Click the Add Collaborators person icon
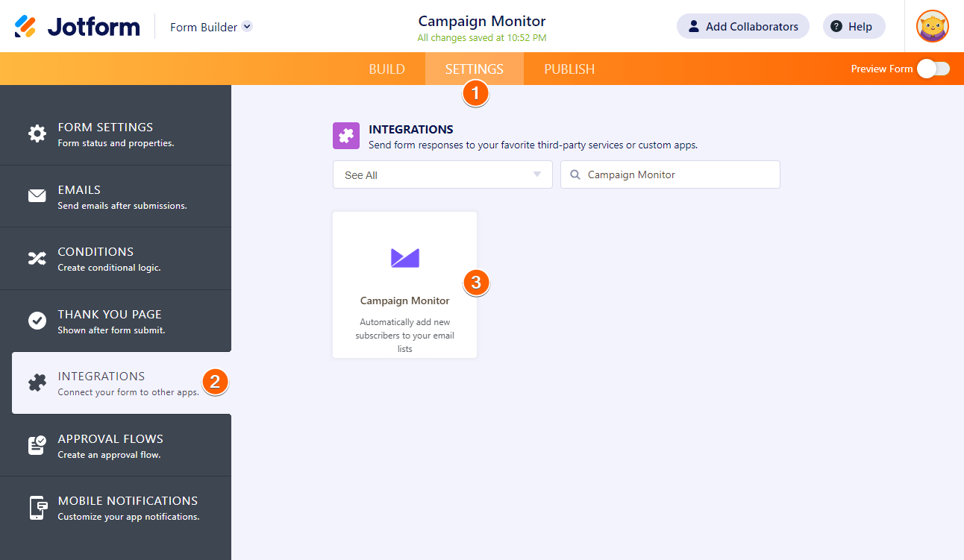Image resolution: width=964 pixels, height=560 pixels. 694,26
